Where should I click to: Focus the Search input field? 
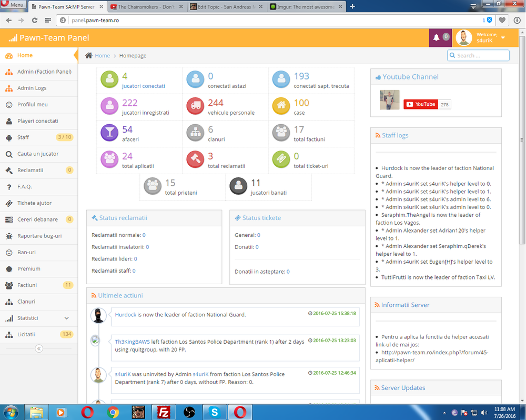pyautogui.click(x=478, y=55)
